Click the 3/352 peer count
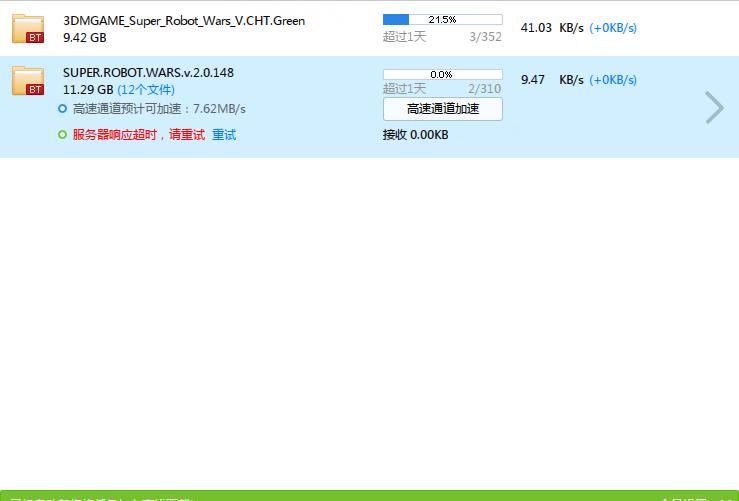This screenshot has height=501, width=739. click(485, 37)
